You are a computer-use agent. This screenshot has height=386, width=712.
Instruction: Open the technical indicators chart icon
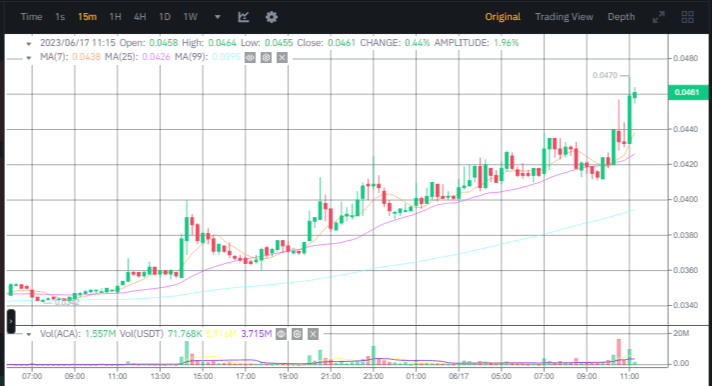pyautogui.click(x=243, y=17)
